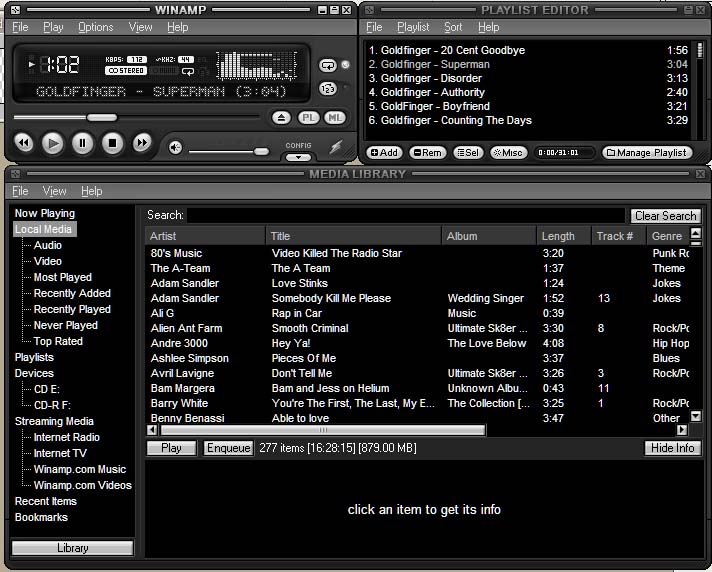Viewport: 712px width, 572px height.
Task: Select Audio under Local Media
Action: point(48,245)
